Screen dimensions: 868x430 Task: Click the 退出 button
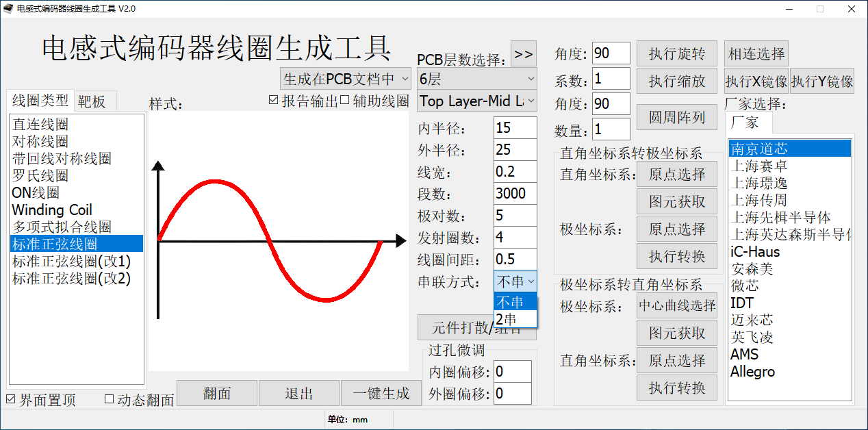[x=299, y=393]
